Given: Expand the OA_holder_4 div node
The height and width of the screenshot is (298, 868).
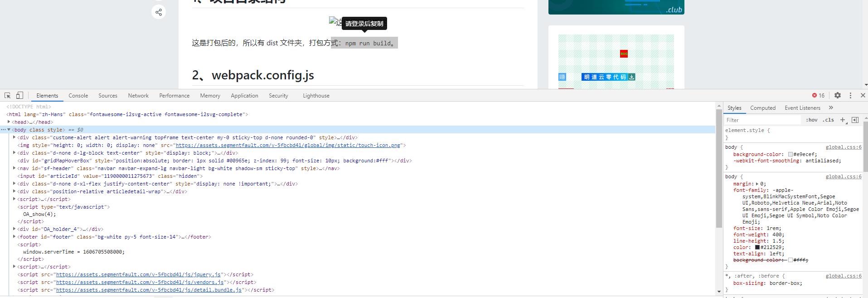Looking at the screenshot, I should 14,229.
